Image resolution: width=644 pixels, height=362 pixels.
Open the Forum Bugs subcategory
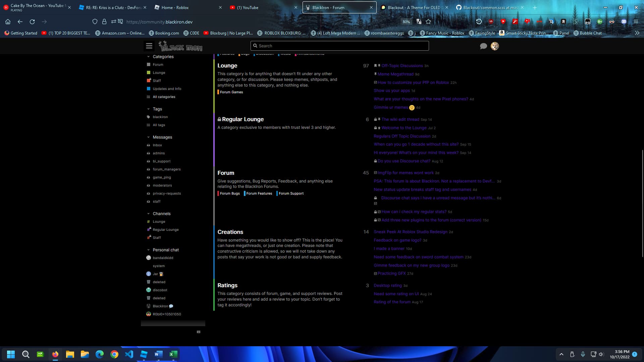coord(230,194)
